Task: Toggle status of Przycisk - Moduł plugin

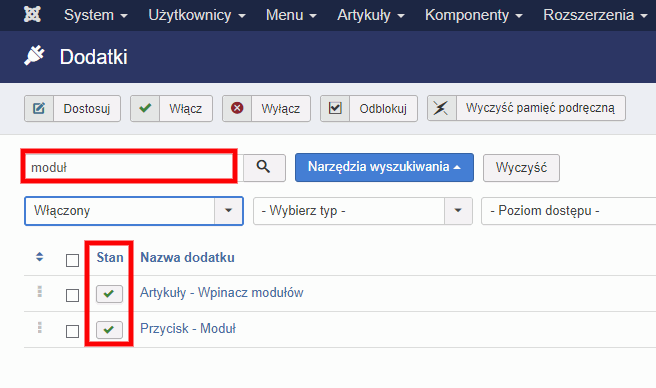Action: pyautogui.click(x=109, y=330)
